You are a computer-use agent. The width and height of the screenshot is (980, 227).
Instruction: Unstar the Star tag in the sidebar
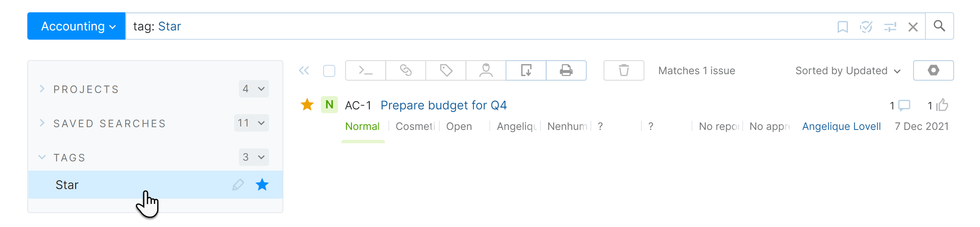point(262,185)
